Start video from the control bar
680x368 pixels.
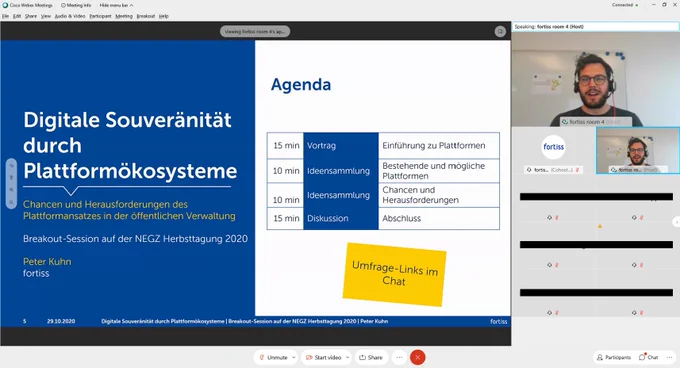point(324,358)
